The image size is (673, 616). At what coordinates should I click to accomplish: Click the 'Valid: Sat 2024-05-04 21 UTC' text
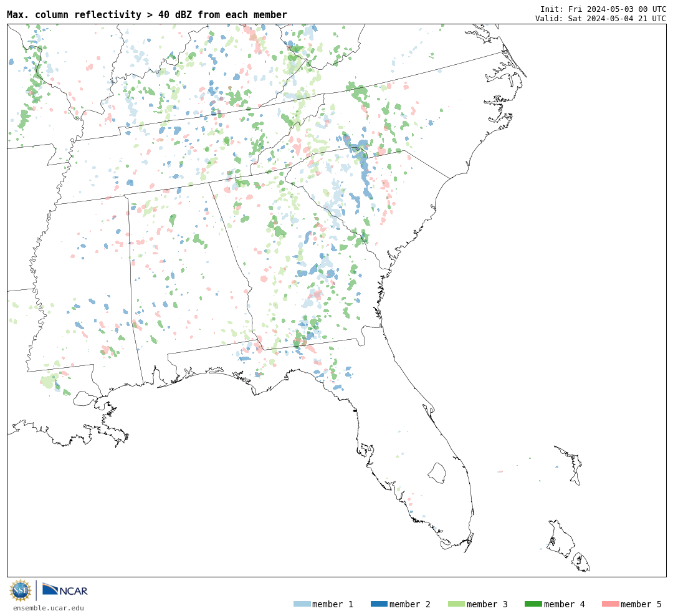(x=601, y=18)
